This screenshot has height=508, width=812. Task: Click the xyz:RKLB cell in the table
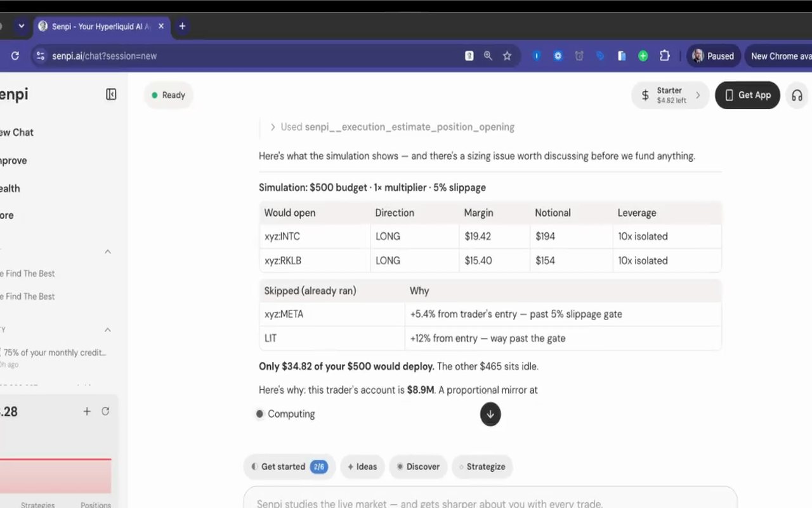tap(315, 260)
